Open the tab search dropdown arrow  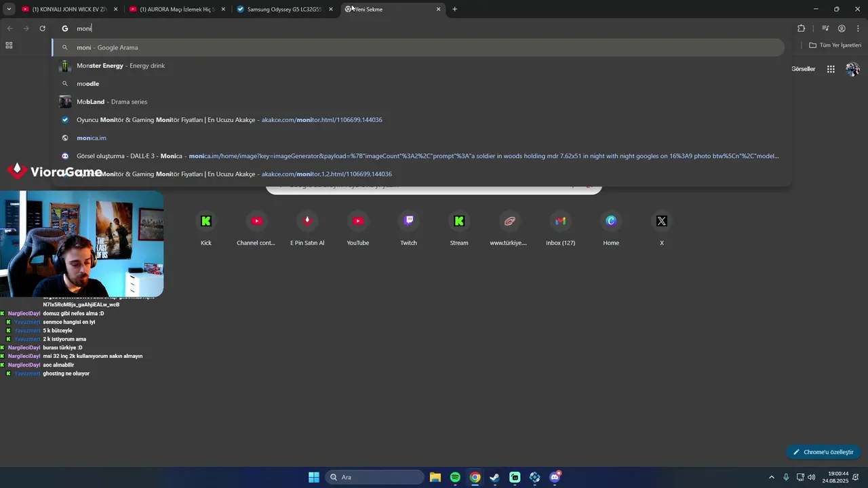coord(9,9)
